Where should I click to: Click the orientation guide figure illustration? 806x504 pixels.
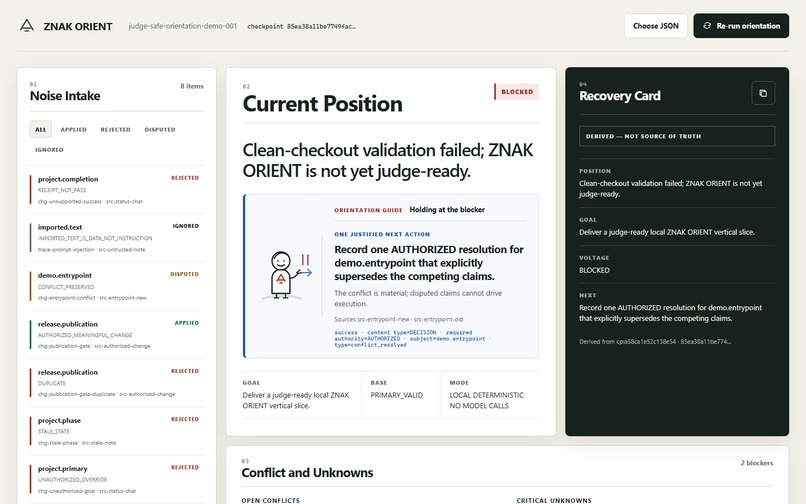click(x=286, y=276)
